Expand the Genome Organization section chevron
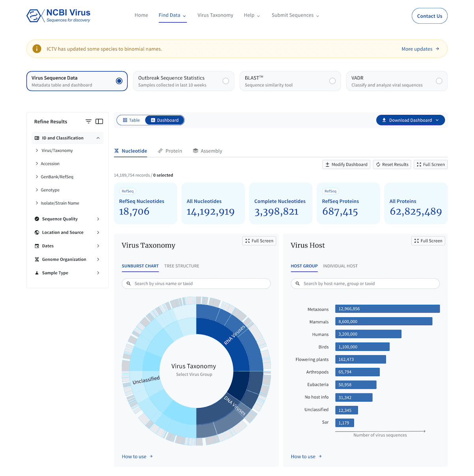 pyautogui.click(x=98, y=259)
